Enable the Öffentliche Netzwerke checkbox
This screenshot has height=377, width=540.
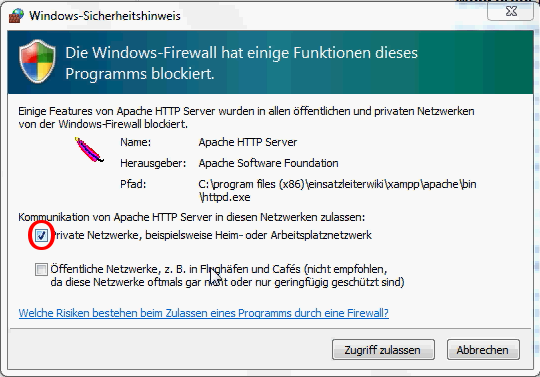[41, 269]
